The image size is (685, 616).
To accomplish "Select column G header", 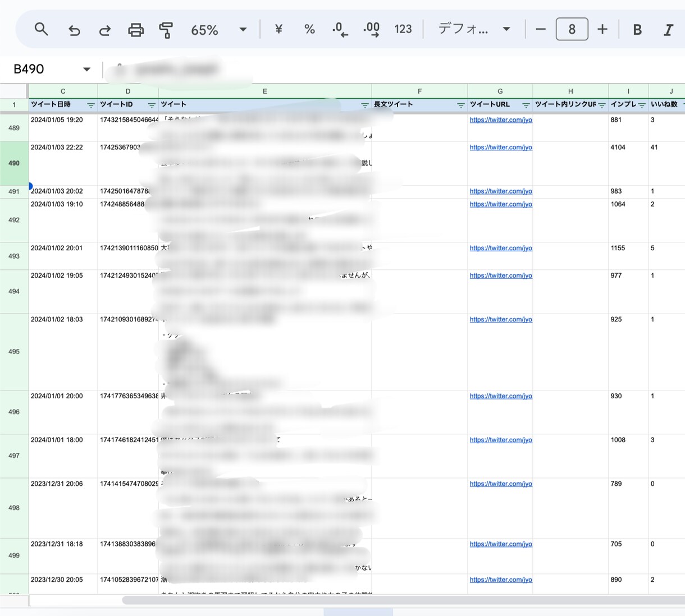I will click(500, 91).
